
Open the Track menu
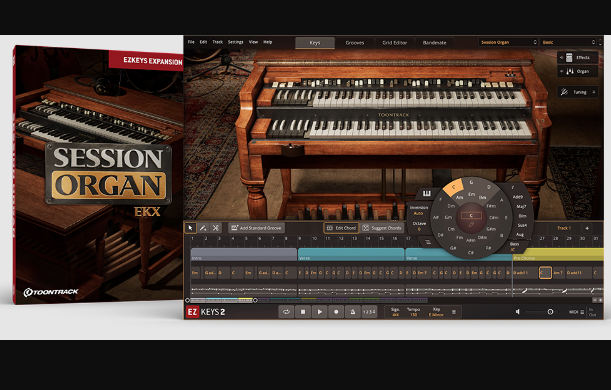tap(217, 42)
